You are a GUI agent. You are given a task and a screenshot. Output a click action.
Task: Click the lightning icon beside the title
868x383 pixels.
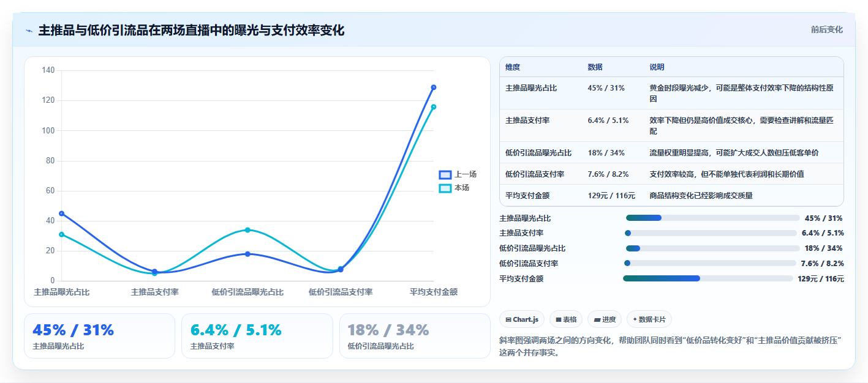[29, 31]
